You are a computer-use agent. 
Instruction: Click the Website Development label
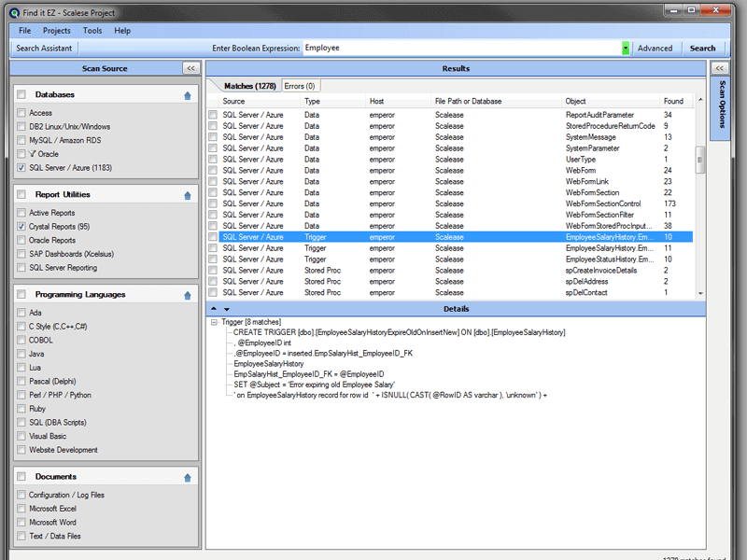click(x=63, y=450)
